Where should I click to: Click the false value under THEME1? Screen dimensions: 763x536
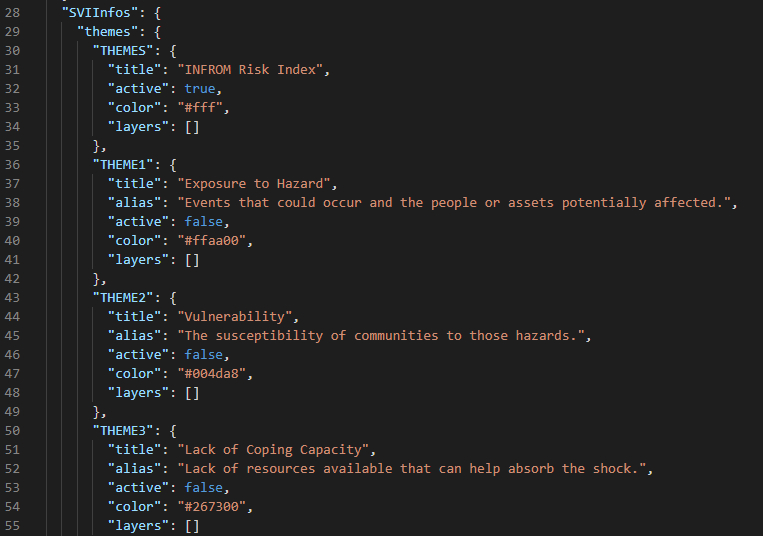(x=203, y=221)
